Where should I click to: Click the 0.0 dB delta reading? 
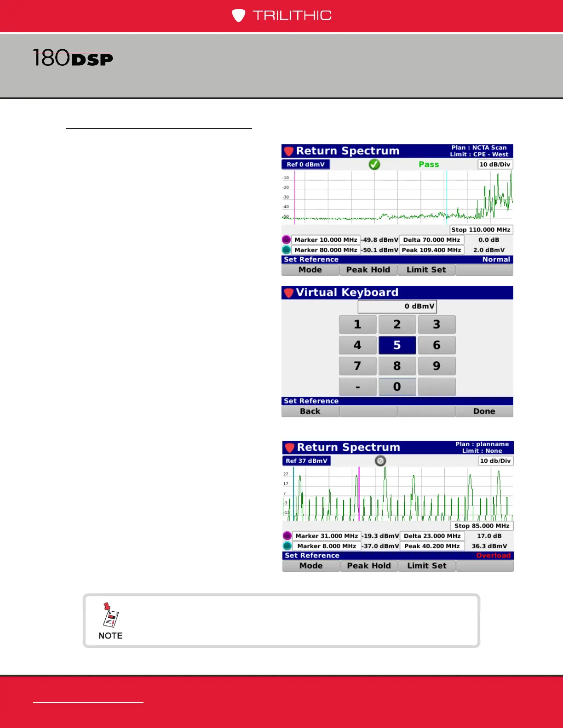(x=488, y=239)
